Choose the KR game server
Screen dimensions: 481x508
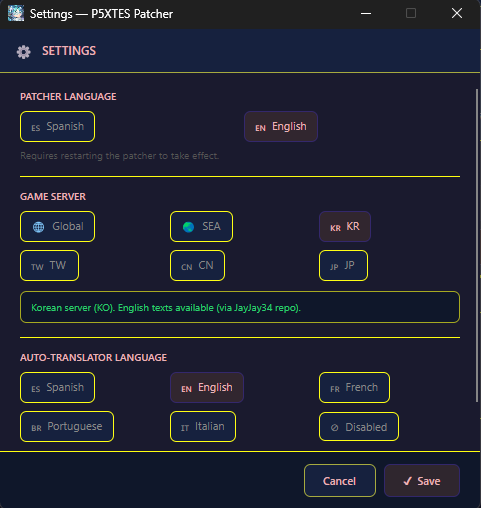345,226
